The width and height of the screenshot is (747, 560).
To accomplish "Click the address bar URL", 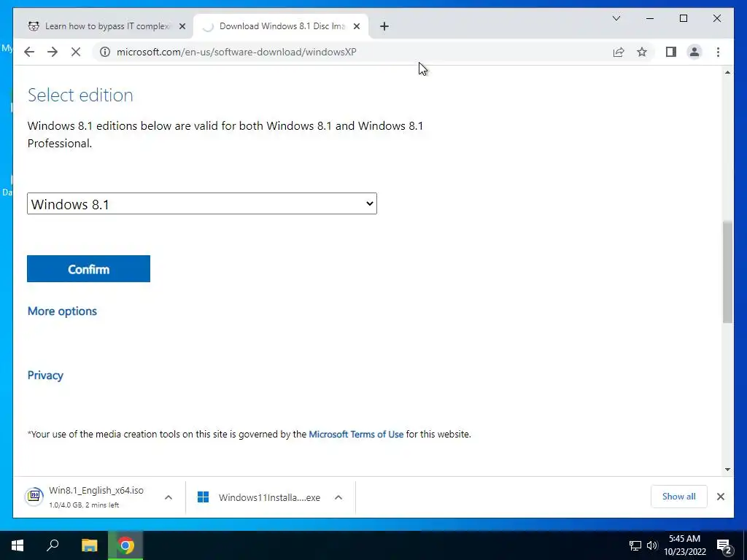I will 236,52.
